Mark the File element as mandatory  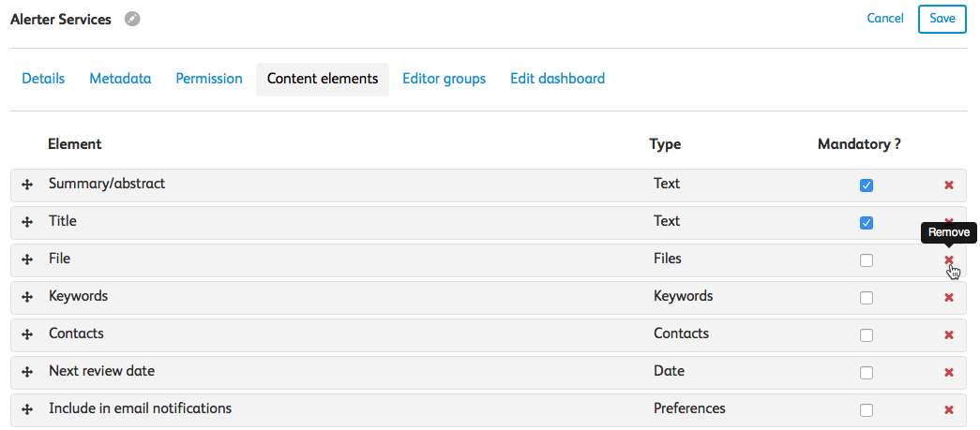867,260
